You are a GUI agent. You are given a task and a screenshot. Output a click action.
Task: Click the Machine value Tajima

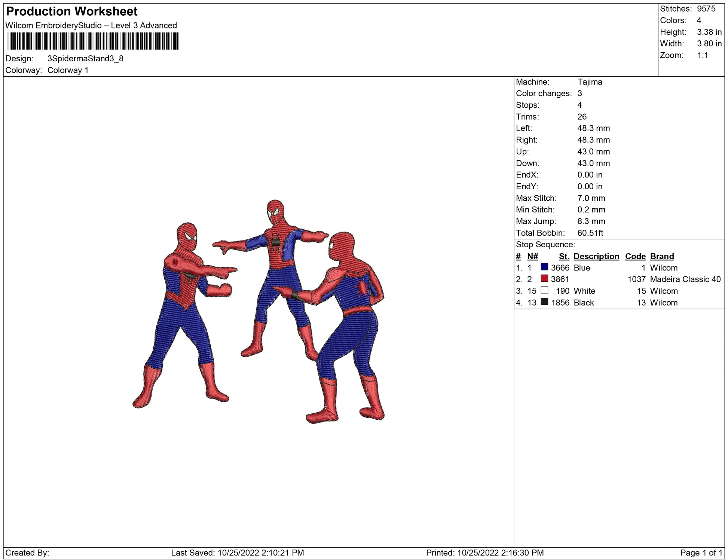click(x=590, y=82)
